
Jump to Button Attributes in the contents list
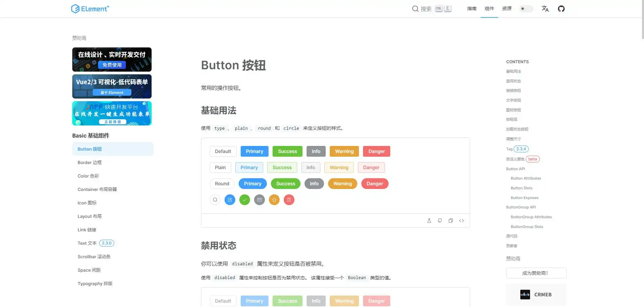click(x=526, y=178)
